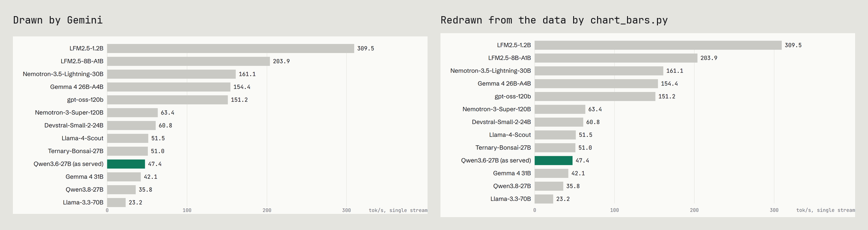The height and width of the screenshot is (230, 868).
Task: Click the 51.5 value in redrawn chart
Action: [586, 135]
